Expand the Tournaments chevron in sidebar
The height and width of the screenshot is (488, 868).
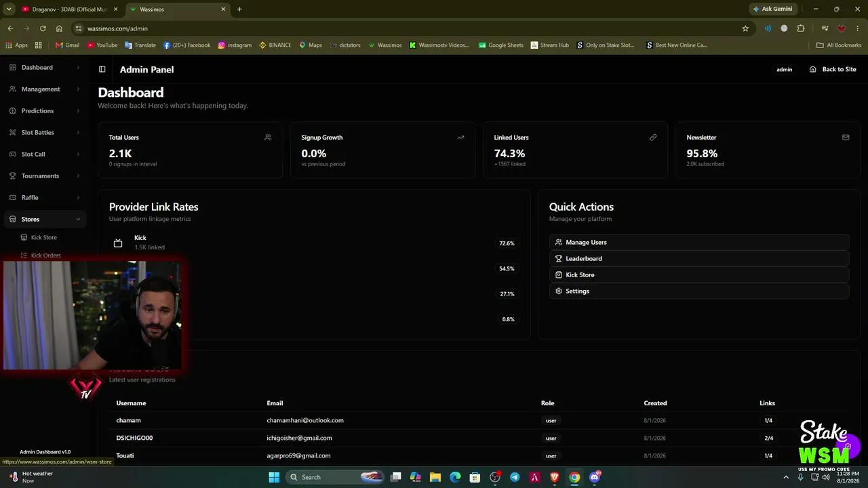tap(78, 176)
